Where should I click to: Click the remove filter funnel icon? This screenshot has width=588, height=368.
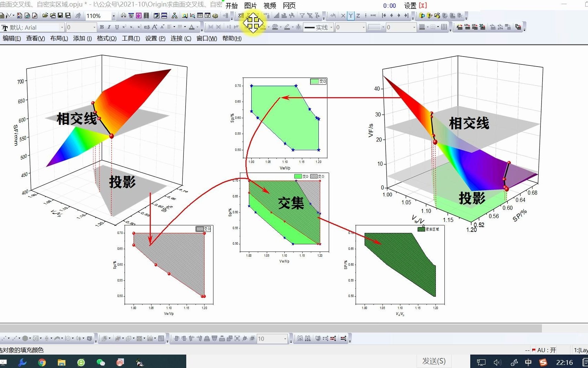(x=310, y=16)
